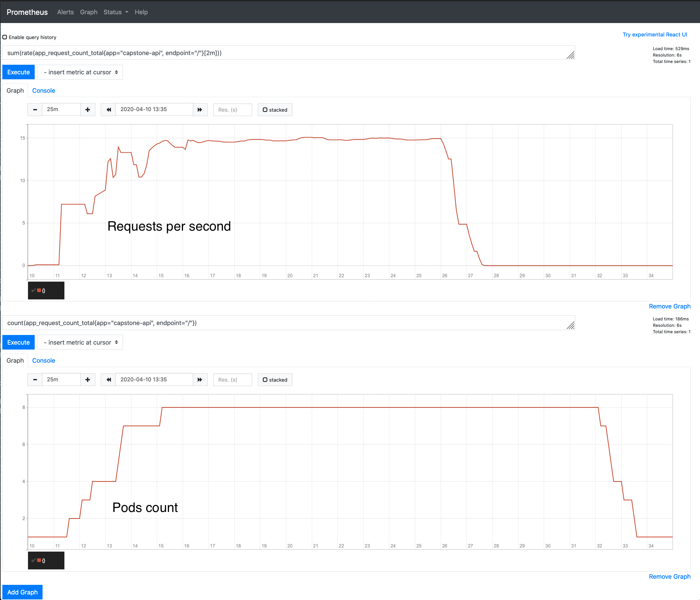Toggle stacked option on second graph
Screen dimensions: 700x600
pyautogui.click(x=275, y=380)
